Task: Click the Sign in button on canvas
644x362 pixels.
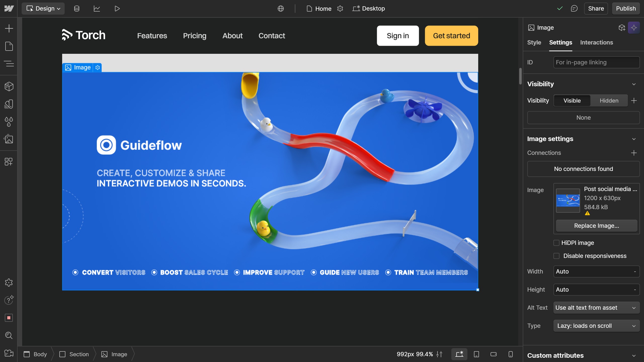Action: click(x=398, y=36)
